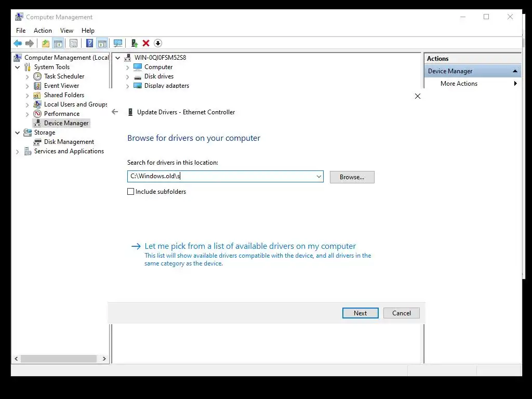Collapse the WIN-0QI0FSM52S8 device node

coord(118,58)
